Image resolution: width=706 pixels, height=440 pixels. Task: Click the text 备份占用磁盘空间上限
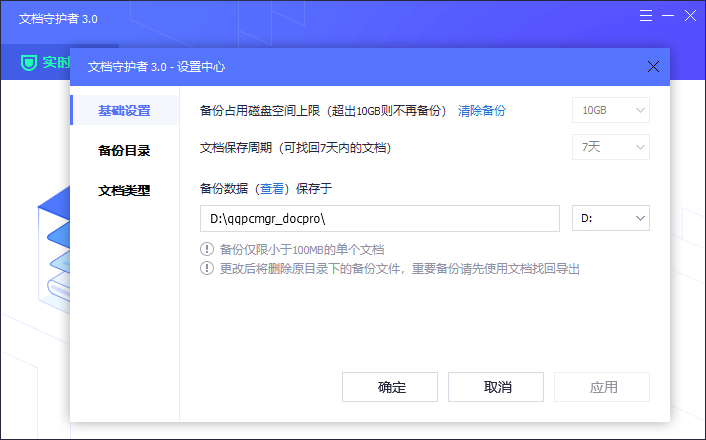tap(260, 110)
